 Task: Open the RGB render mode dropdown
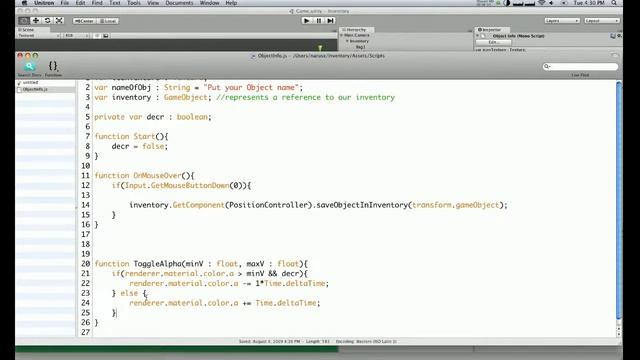pyautogui.click(x=76, y=36)
